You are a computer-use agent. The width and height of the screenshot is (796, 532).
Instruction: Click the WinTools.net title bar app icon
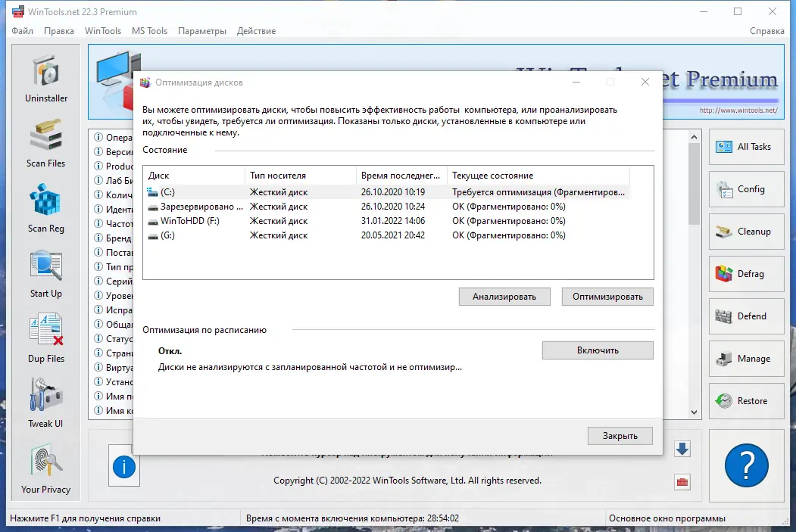click(17, 11)
